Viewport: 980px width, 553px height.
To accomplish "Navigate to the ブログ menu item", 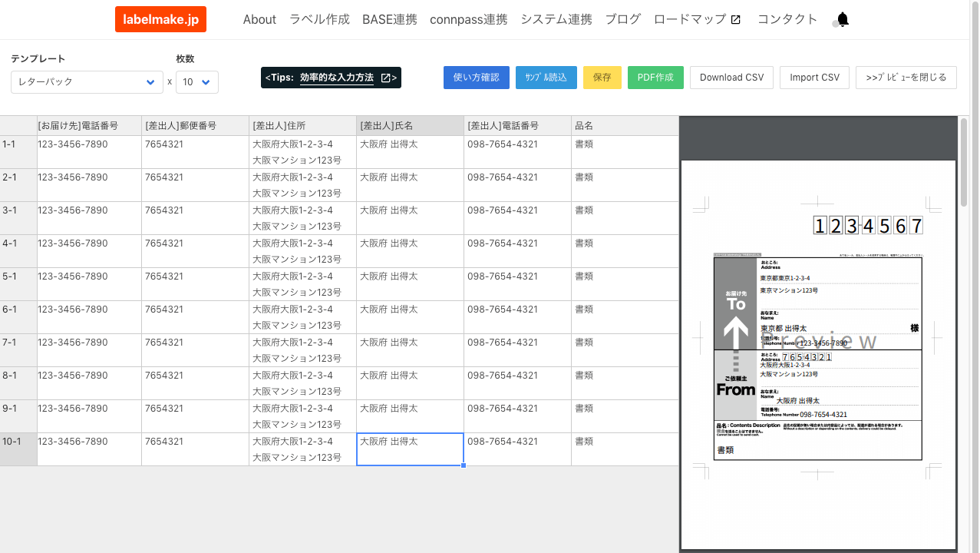I will (x=622, y=19).
